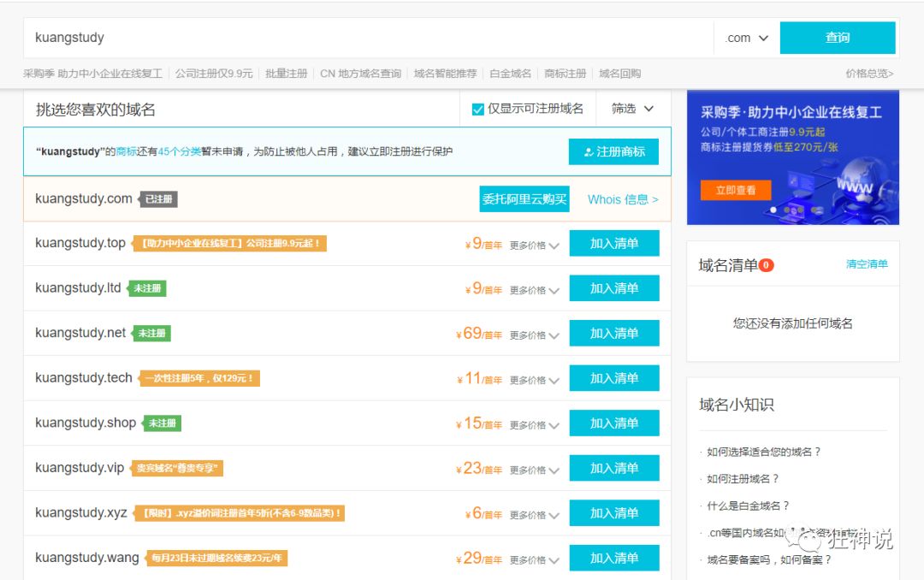The width and height of the screenshot is (924, 580).
Task: Expand 更多价格 for kuangstudy.xyz
Action: coord(531,512)
